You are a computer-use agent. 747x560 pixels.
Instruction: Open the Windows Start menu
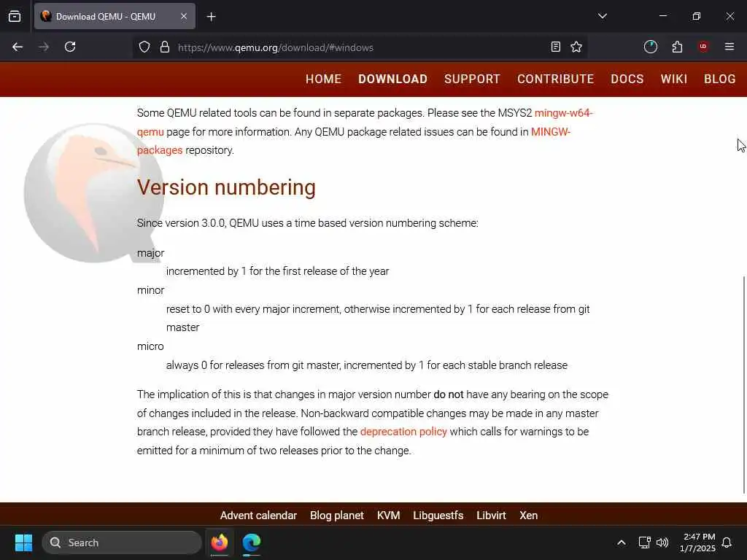[x=23, y=542]
